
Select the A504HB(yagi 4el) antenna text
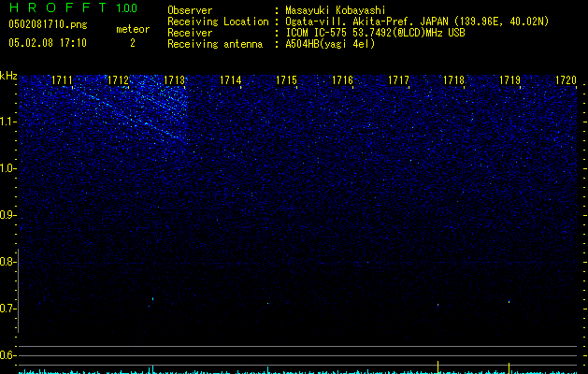(330, 44)
